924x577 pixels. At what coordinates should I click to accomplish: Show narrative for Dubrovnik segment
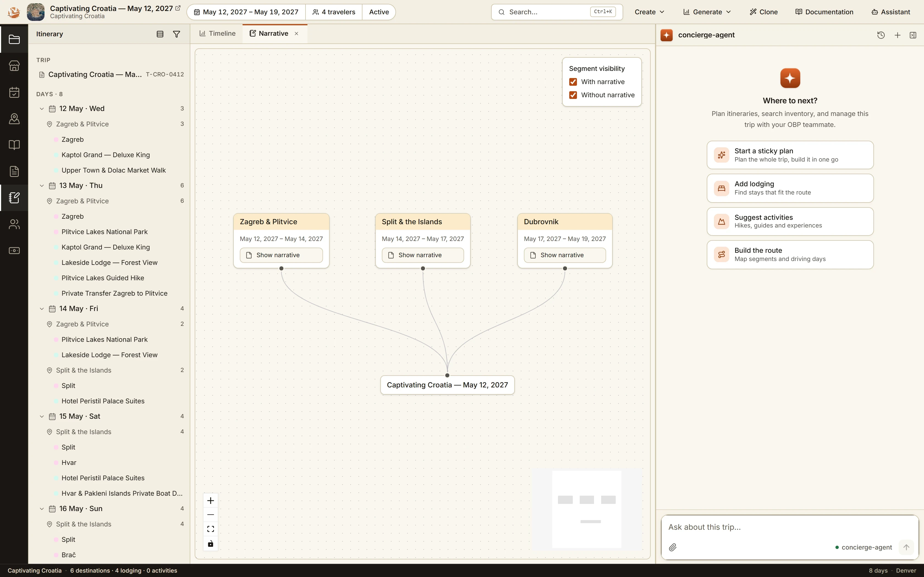(565, 255)
